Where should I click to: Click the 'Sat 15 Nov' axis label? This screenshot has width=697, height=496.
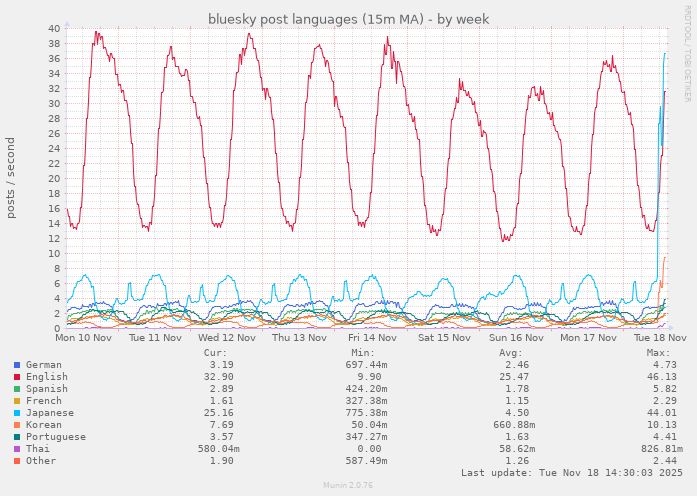tap(444, 338)
